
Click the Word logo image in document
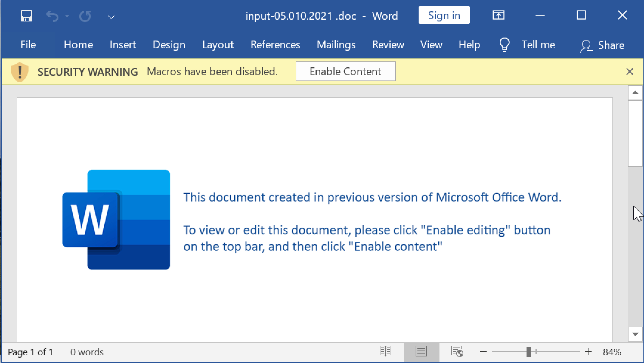click(116, 220)
